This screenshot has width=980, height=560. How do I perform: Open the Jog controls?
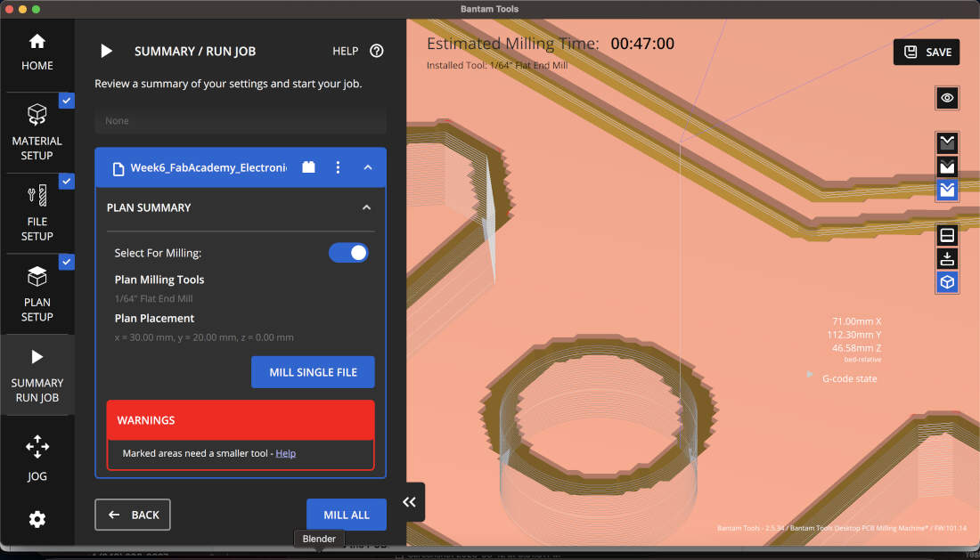tap(37, 459)
